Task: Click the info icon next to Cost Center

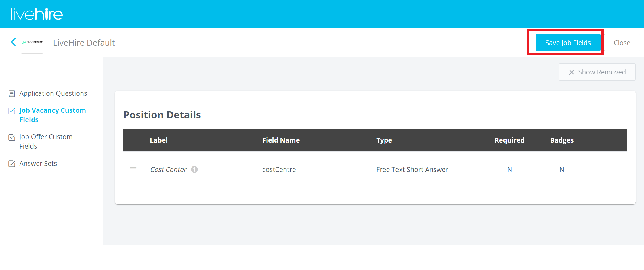Action: 194,169
